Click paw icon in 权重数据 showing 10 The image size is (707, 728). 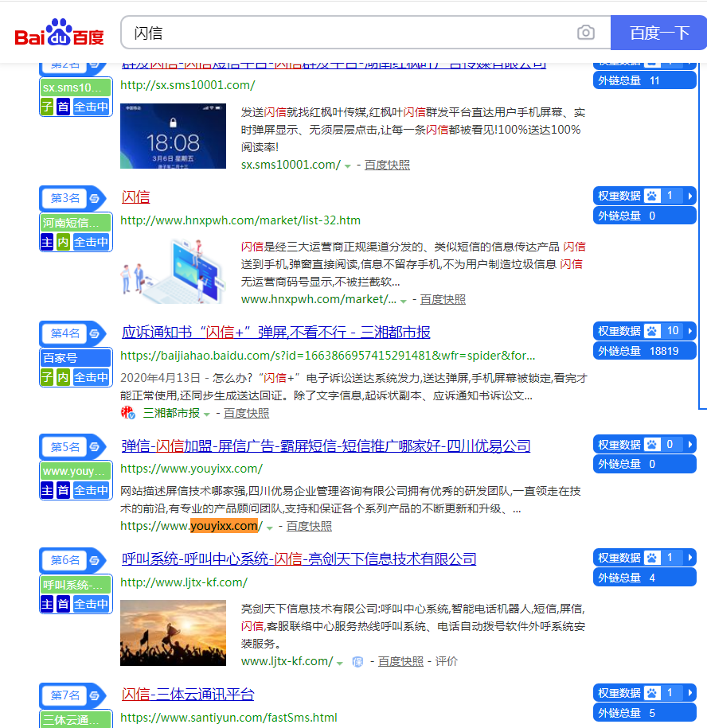pyautogui.click(x=652, y=331)
